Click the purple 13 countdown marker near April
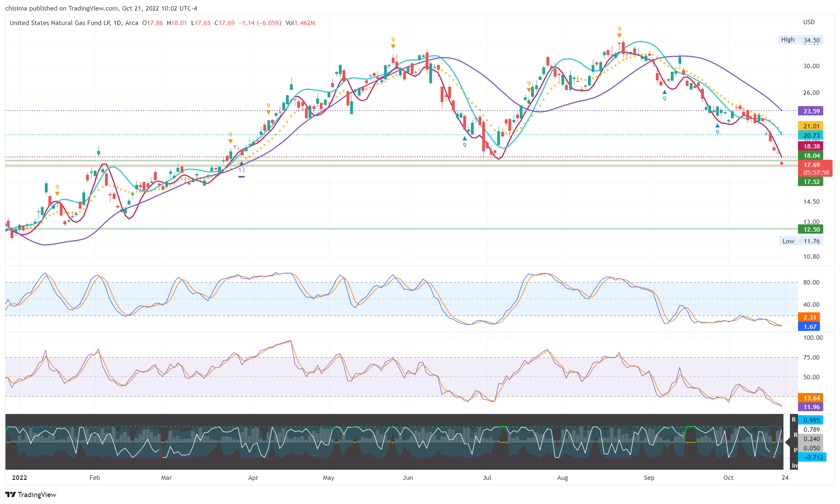The height and width of the screenshot is (504, 840). tap(241, 170)
